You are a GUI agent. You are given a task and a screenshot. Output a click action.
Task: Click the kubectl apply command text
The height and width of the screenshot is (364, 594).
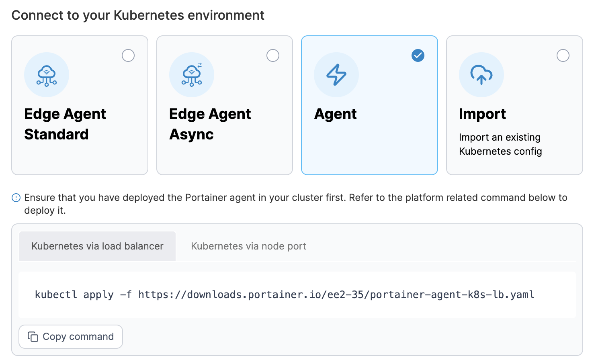(x=285, y=295)
